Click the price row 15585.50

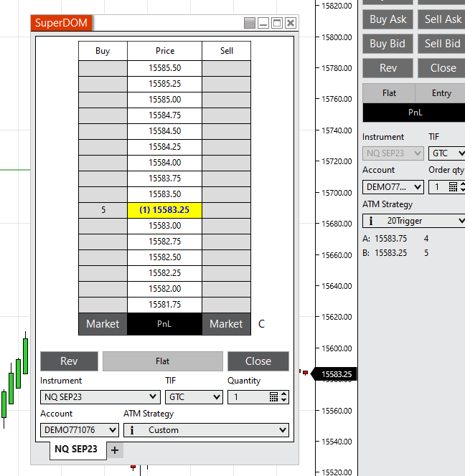tap(164, 68)
